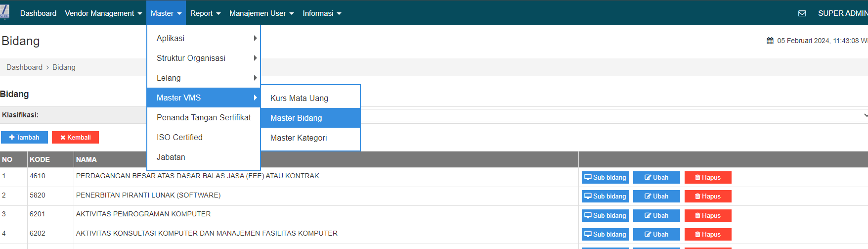Click Sub bidang for code 4610
Viewport: 868px width, 249px height.
coord(605,177)
